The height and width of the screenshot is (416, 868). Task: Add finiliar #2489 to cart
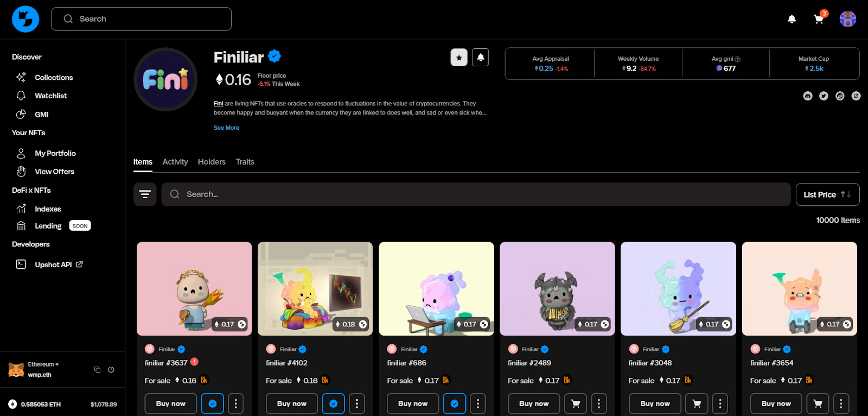click(576, 404)
